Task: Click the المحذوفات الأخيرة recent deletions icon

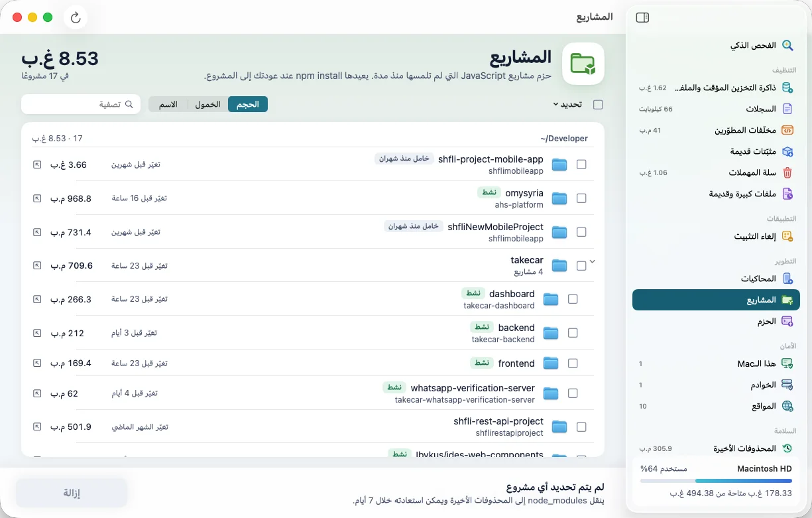Action: [x=787, y=448]
